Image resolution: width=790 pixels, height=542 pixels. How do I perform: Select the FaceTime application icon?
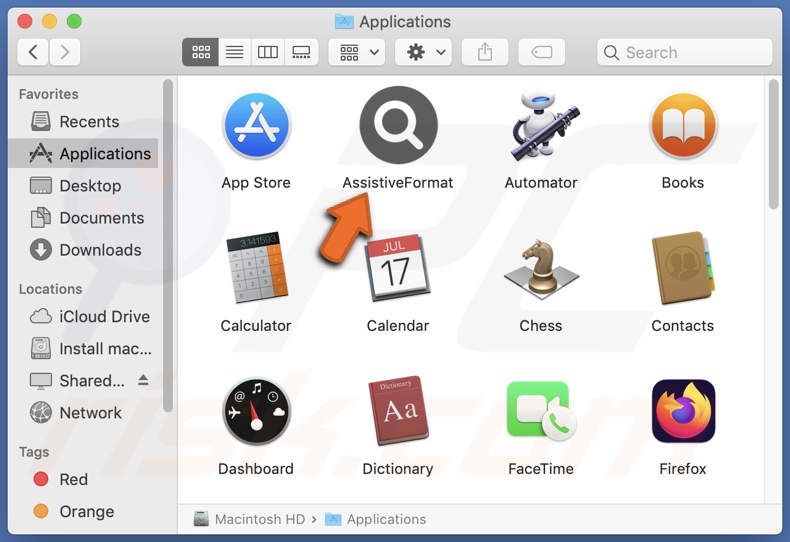(541, 411)
